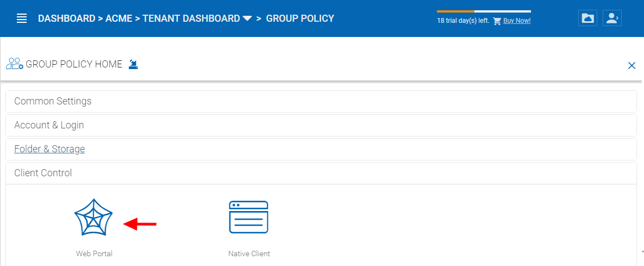This screenshot has height=266, width=644.
Task: Click the cloud folder icon in header
Action: pyautogui.click(x=587, y=18)
